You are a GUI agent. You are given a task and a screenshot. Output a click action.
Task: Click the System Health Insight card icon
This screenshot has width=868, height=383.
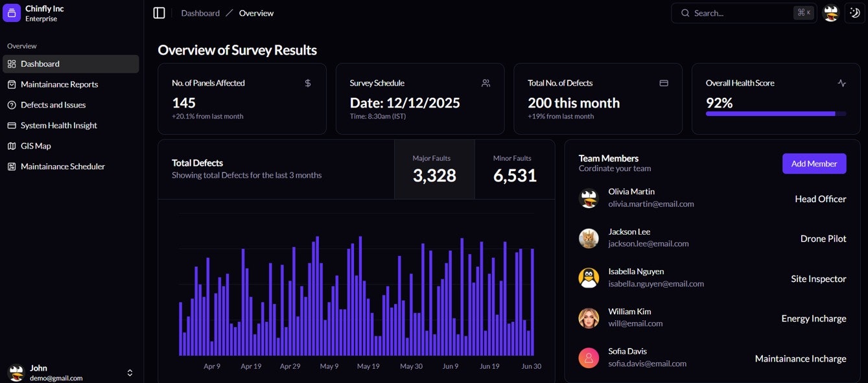click(12, 125)
